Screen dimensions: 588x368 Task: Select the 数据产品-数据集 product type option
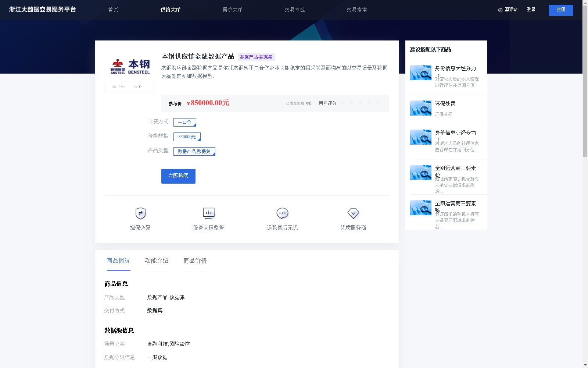coord(194,151)
